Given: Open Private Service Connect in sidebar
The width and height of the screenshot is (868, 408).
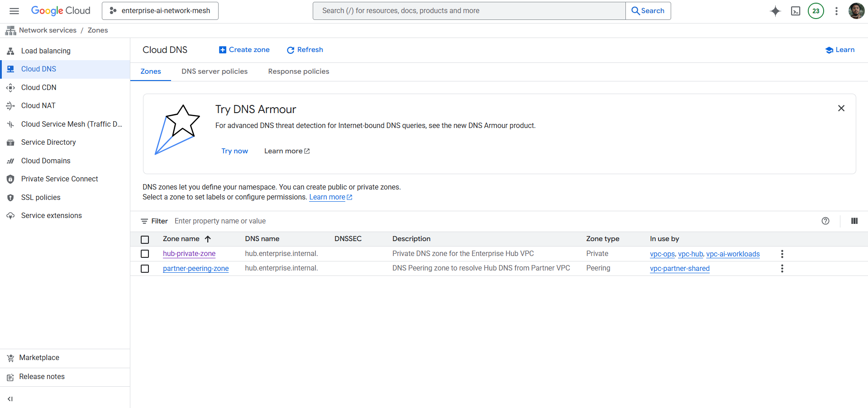Looking at the screenshot, I should [x=65, y=179].
